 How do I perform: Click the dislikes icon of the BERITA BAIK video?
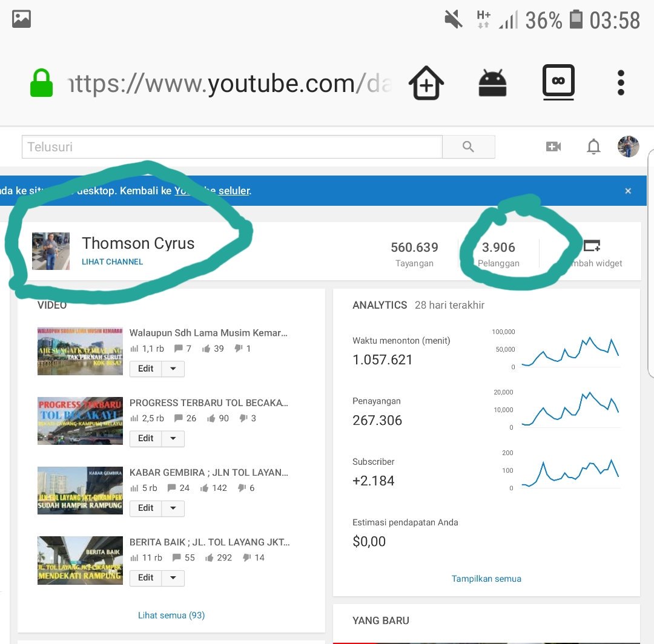247,557
